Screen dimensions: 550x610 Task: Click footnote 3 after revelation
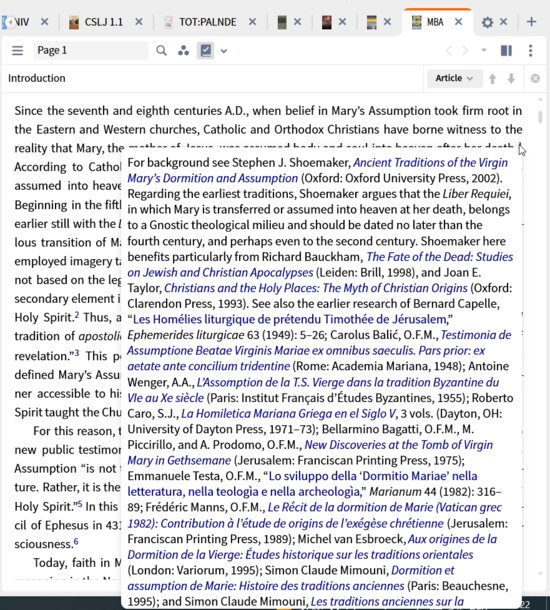pyautogui.click(x=77, y=353)
